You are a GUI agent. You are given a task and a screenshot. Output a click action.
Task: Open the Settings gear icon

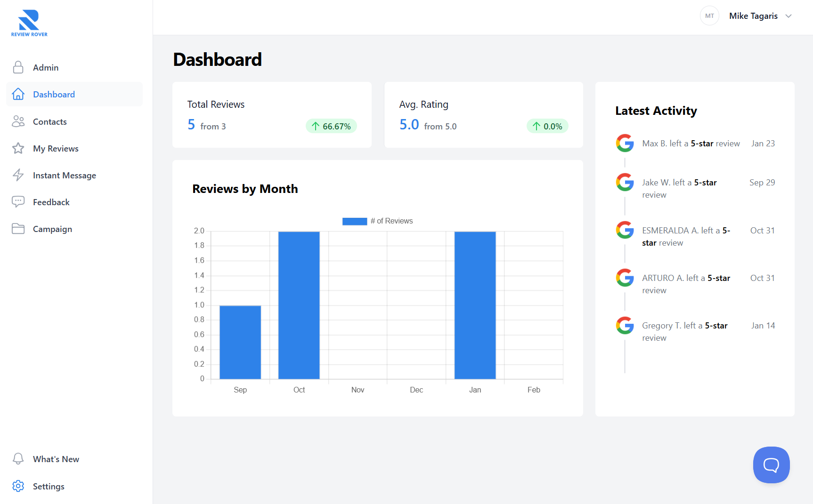coord(18,486)
